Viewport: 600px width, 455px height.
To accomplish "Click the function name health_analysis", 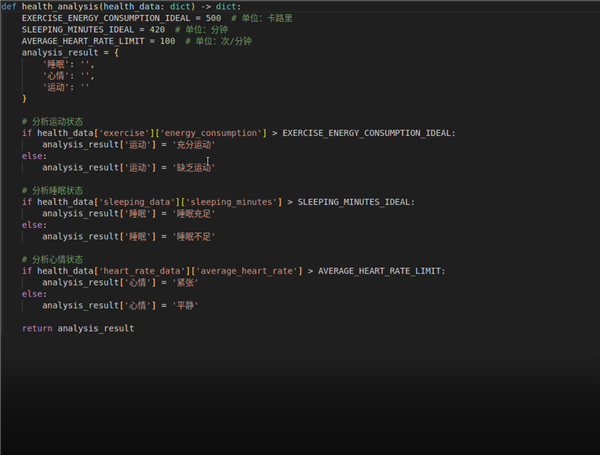I will 60,7.
